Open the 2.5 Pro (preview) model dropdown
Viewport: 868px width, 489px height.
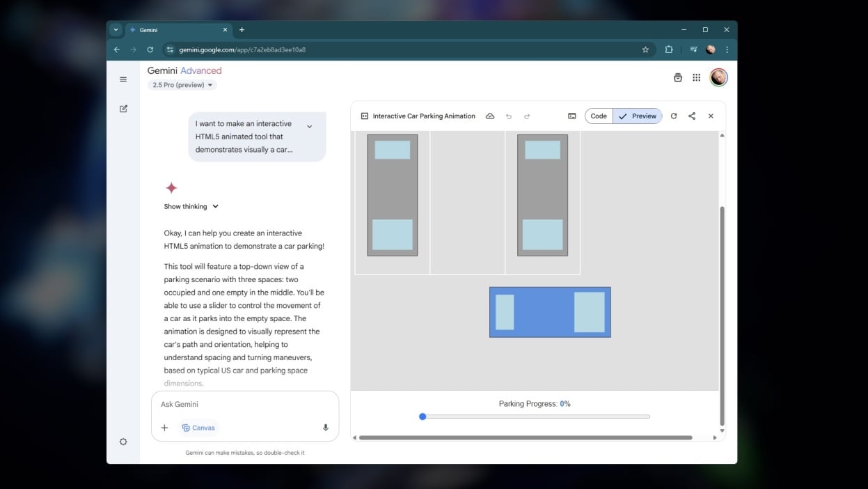coord(182,85)
